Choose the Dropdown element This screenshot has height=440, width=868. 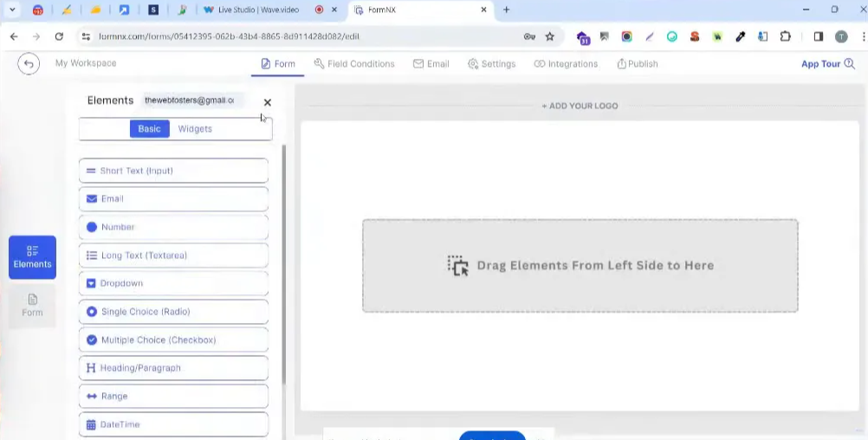coord(173,283)
